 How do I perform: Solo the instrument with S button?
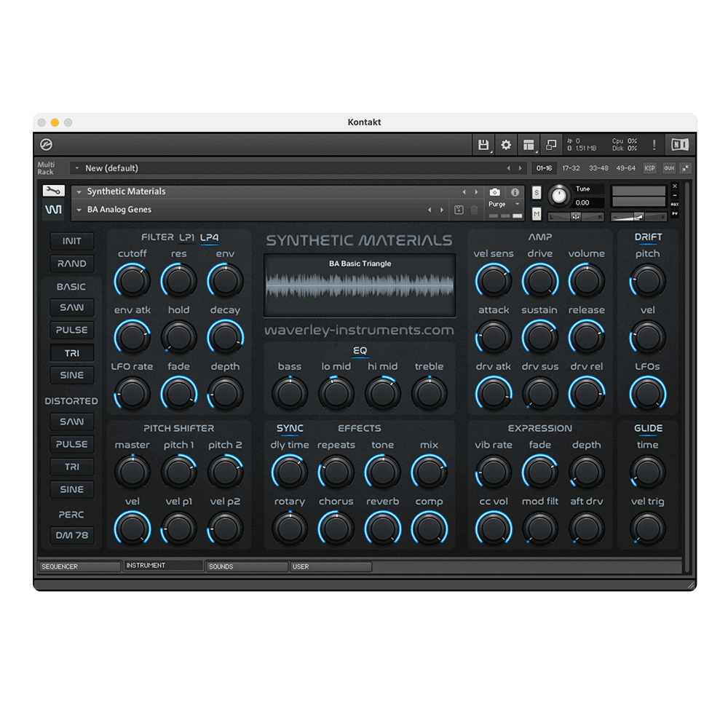coord(537,193)
